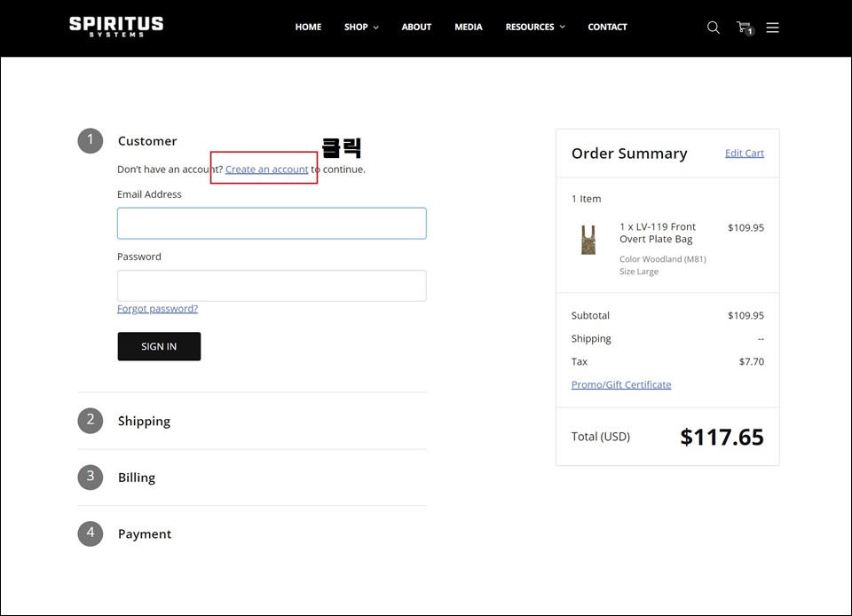This screenshot has width=852, height=616.
Task: Click the step 2 Shipping circle
Action: pyautogui.click(x=91, y=421)
